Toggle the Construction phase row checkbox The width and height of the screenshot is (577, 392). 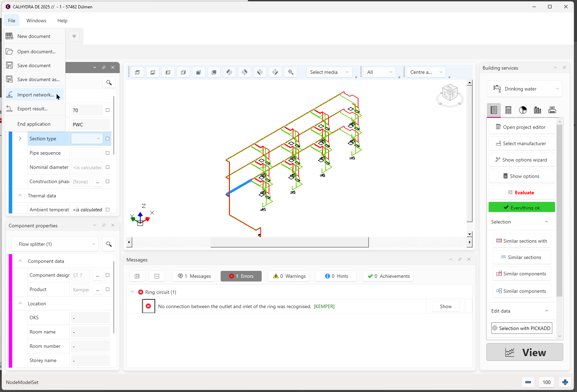[x=108, y=181]
